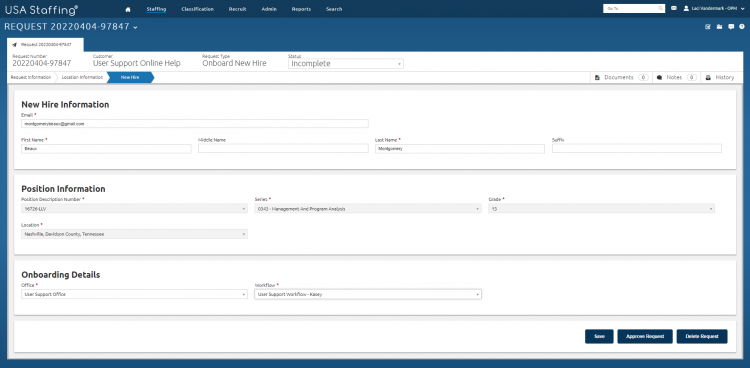
Task: Click the Documents file icon
Action: pyautogui.click(x=597, y=78)
